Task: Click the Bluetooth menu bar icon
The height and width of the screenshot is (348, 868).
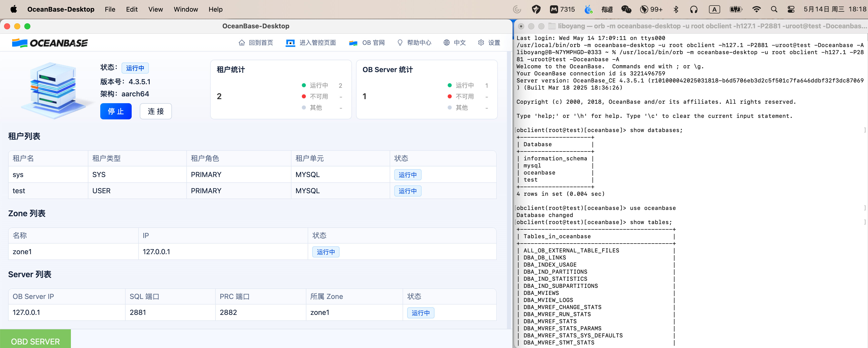Action: [x=676, y=9]
